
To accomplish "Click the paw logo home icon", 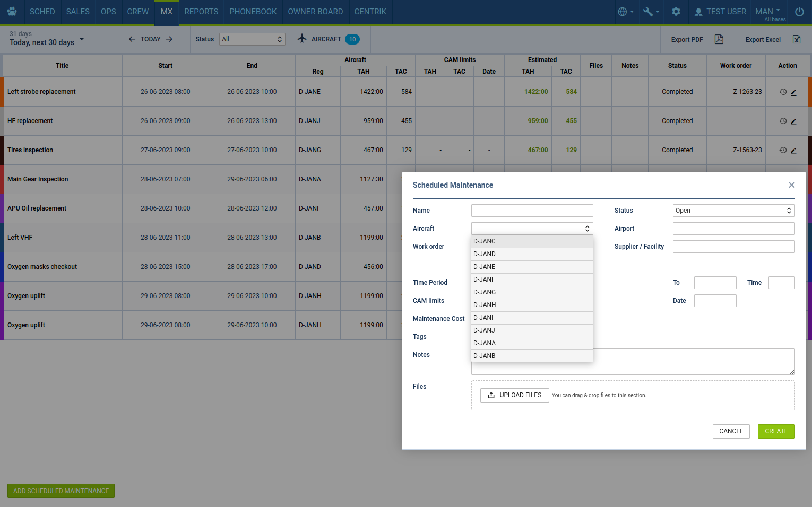I will (x=12, y=12).
